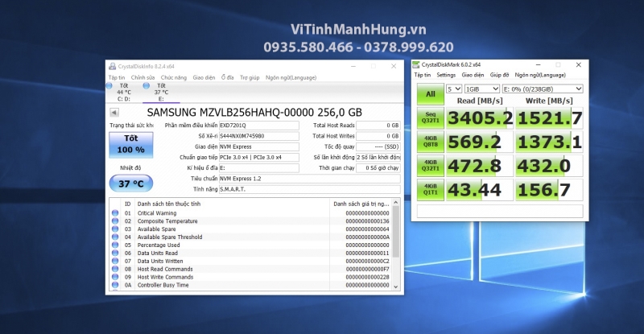This screenshot has width=644, height=334.
Task: Click the Danh sách tên thuộc tính column header
Action: [169, 204]
